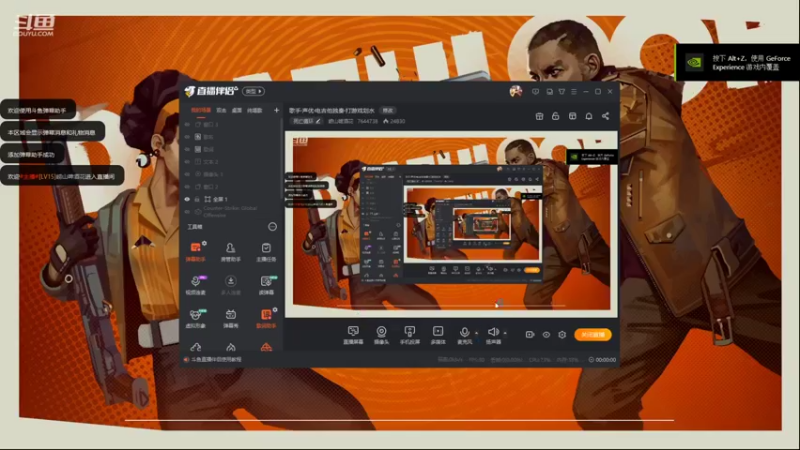Open the orange tool beside 弹幕秀
The width and height of the screenshot is (800, 450).
(x=266, y=318)
